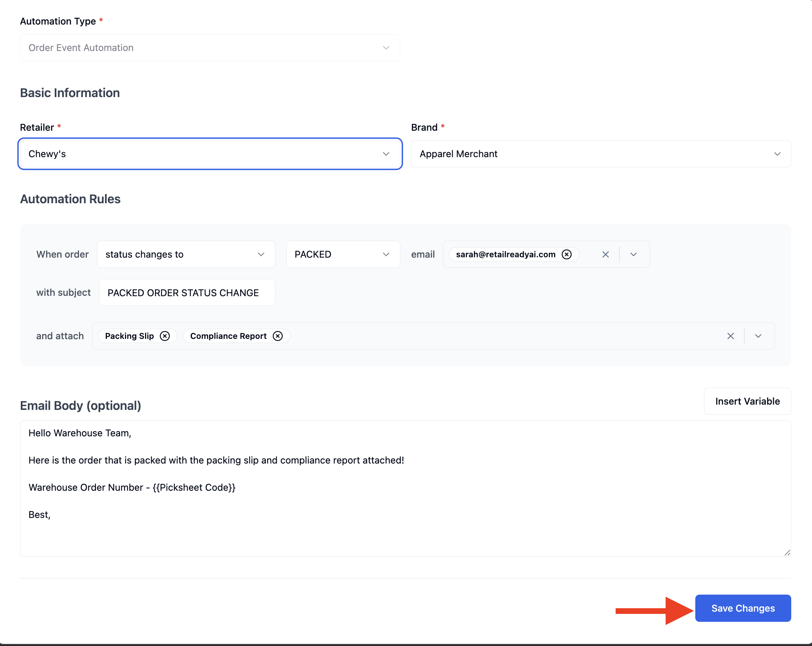
Task: Click inside the Email Body text area
Action: pyautogui.click(x=406, y=488)
